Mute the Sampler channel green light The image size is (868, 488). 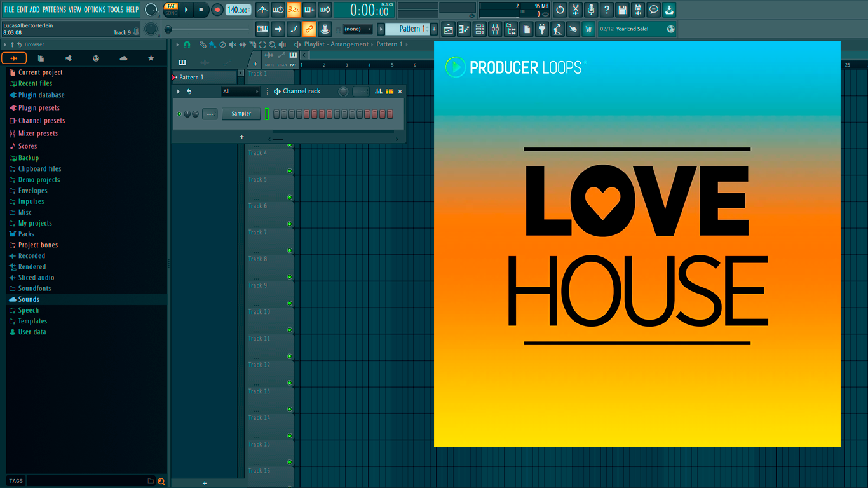(179, 114)
